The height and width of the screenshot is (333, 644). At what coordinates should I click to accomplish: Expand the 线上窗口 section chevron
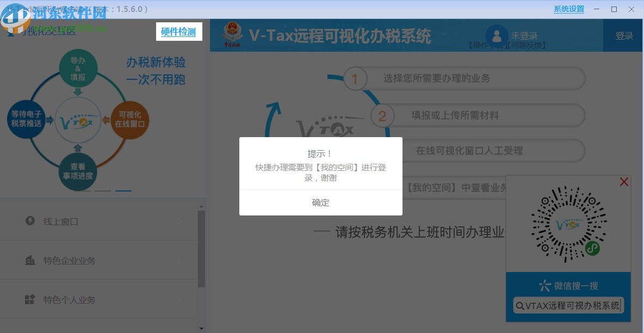tap(179, 220)
